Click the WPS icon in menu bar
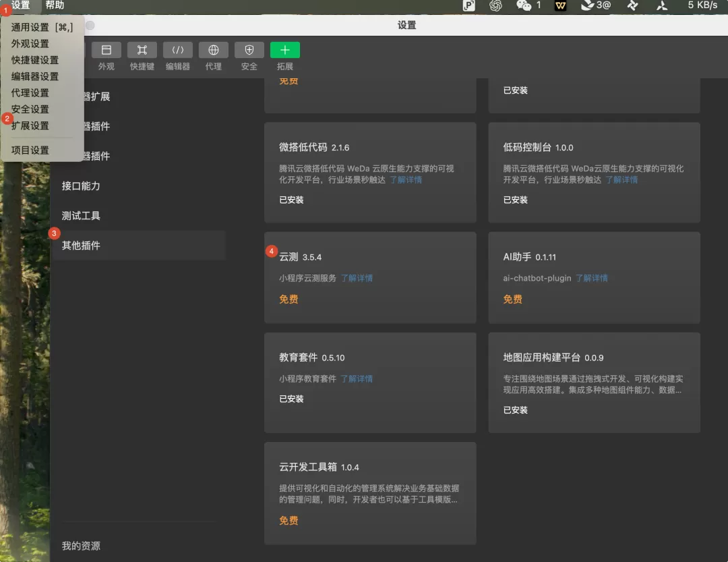Image resolution: width=728 pixels, height=562 pixels. [561, 5]
